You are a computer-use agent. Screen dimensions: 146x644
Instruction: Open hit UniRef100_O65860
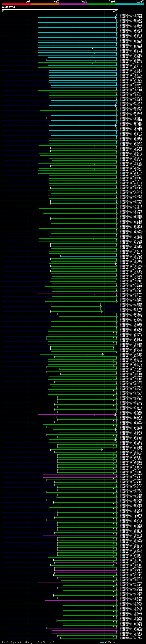(x=131, y=557)
